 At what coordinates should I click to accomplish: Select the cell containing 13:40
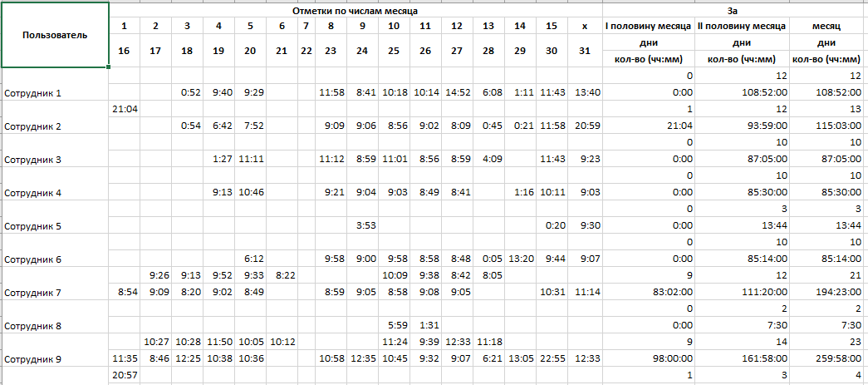coord(586,93)
